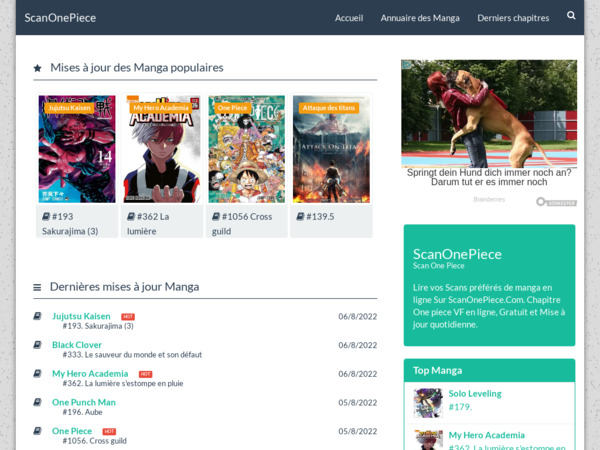Screen dimensions: 600x450
Task: Click the orange Jujutsu Kaisen label badge
Action: coord(69,108)
